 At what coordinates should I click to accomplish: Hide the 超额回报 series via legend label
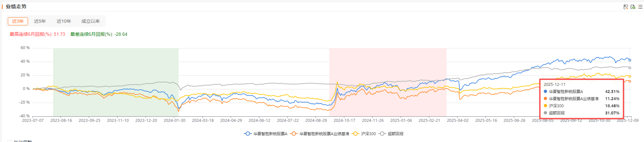point(395,134)
